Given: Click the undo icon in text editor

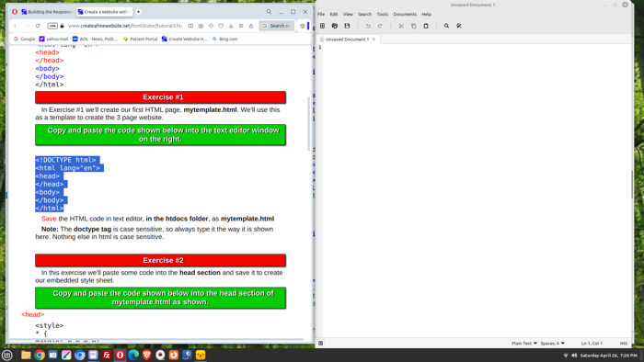Looking at the screenshot, I should click(368, 26).
